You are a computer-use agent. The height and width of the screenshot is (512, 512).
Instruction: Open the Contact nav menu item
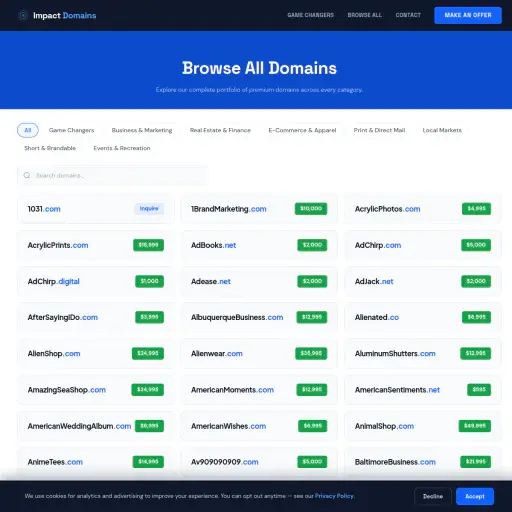(x=408, y=15)
